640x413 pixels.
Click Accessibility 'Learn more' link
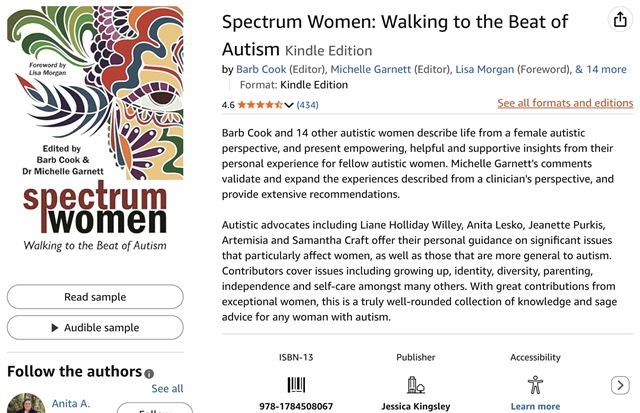coord(535,407)
